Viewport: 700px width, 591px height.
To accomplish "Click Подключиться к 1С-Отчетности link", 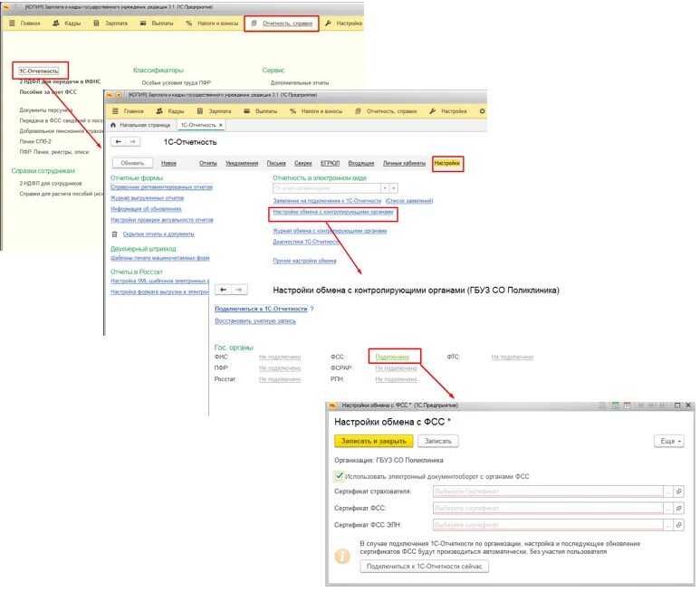I will tap(261, 309).
